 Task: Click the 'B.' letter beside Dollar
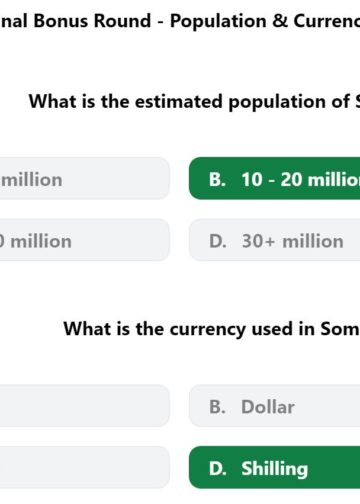pyautogui.click(x=217, y=407)
